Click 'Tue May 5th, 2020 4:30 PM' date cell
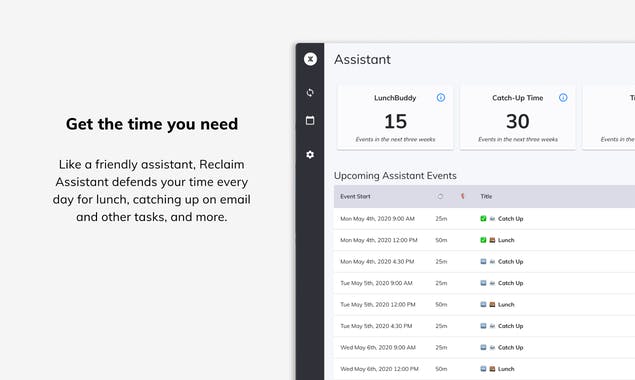This screenshot has height=380, width=635. click(376, 326)
